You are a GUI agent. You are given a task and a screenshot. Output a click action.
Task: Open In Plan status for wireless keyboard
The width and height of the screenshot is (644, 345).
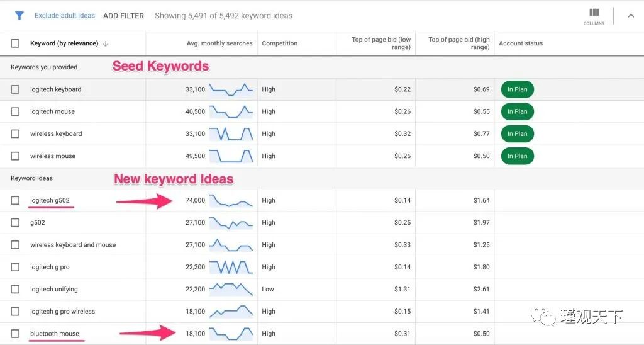(517, 134)
